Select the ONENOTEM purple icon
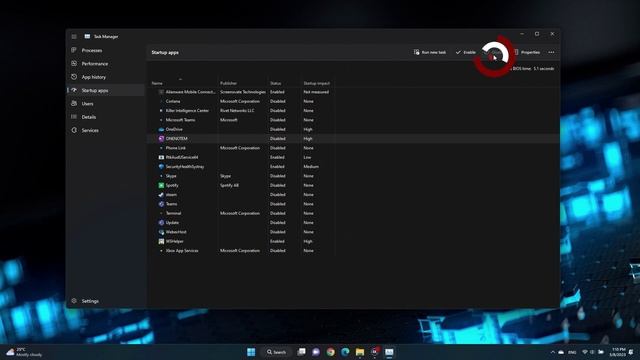640x360 pixels. (161, 139)
